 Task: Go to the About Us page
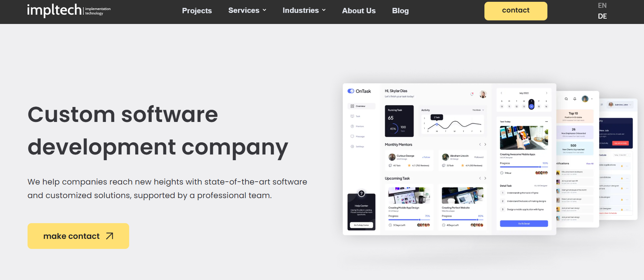tap(358, 11)
